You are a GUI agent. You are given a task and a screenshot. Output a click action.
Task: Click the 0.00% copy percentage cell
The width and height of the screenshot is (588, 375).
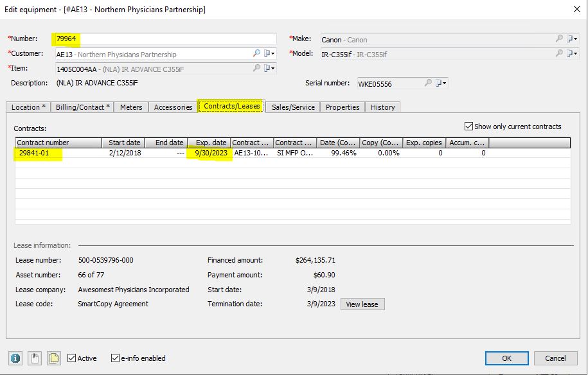click(x=389, y=153)
